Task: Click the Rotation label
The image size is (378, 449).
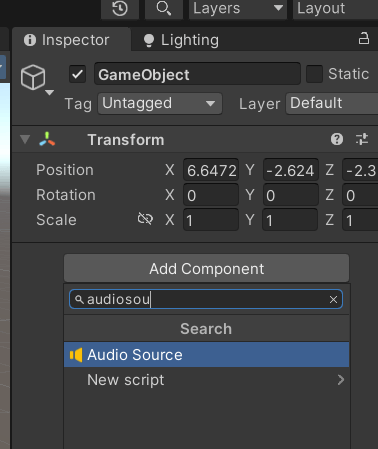Action: (x=66, y=195)
